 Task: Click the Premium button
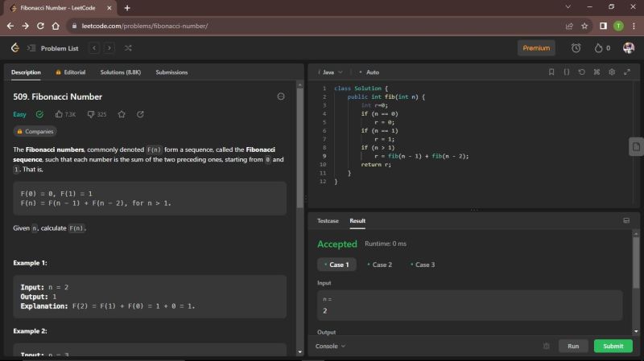536,48
